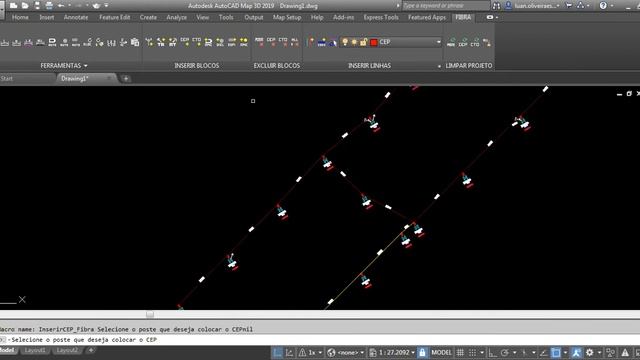Image resolution: width=640 pixels, height=360 pixels.
Task: Click the TB insert block icon
Action: point(161,42)
